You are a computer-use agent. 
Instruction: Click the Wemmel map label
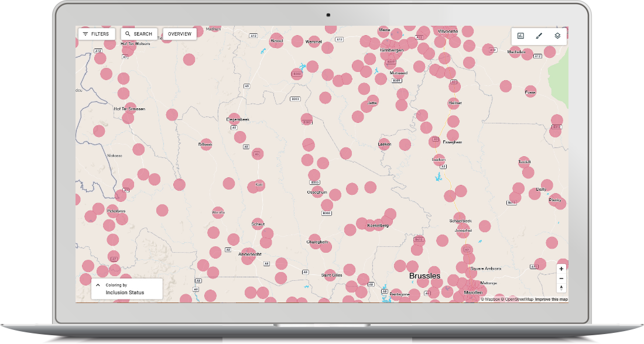click(313, 42)
